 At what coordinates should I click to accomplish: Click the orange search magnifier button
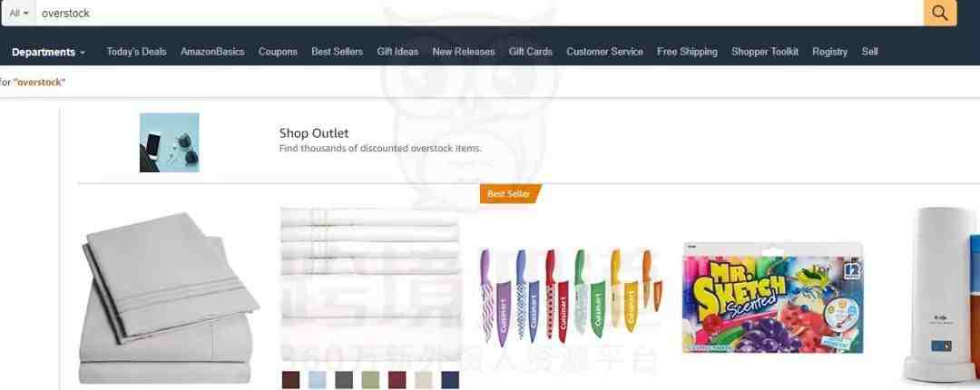[939, 13]
